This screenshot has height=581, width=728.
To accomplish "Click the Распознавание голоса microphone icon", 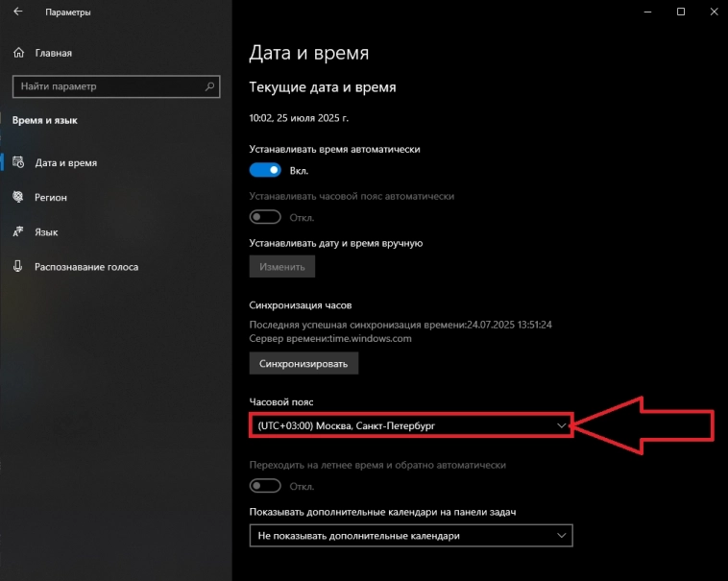I will [x=18, y=266].
